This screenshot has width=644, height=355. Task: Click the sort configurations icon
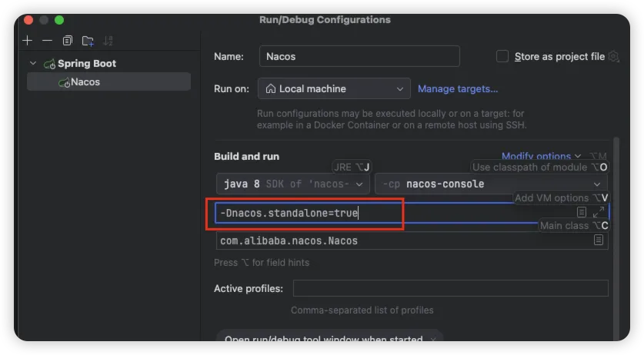click(x=108, y=41)
